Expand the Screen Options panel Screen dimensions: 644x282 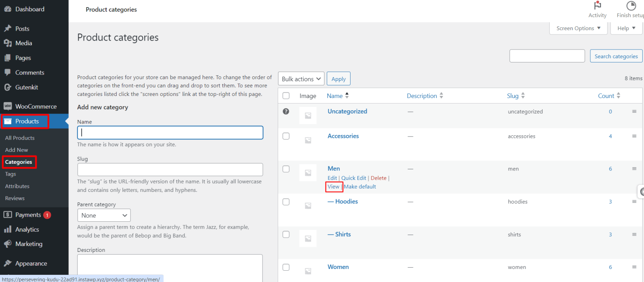(578, 28)
